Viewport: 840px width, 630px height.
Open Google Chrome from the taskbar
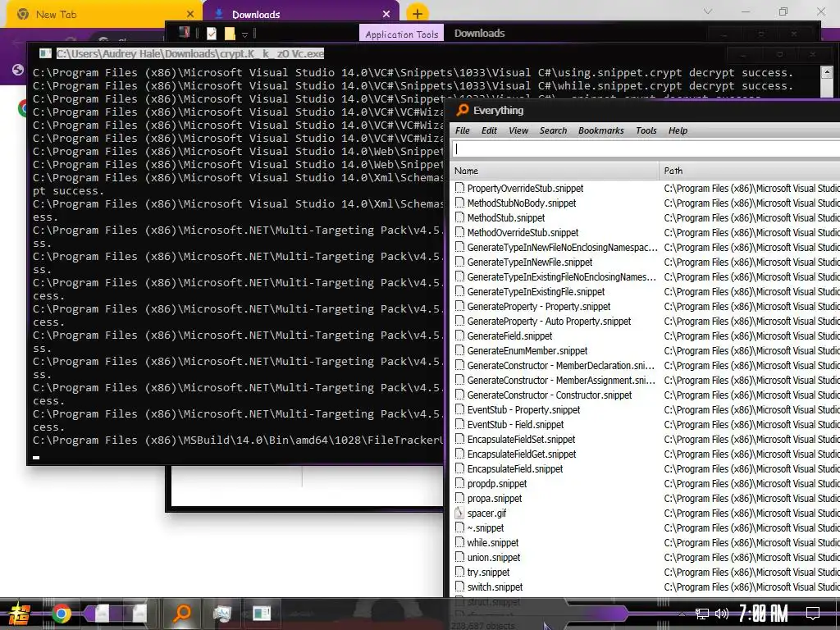point(61,614)
